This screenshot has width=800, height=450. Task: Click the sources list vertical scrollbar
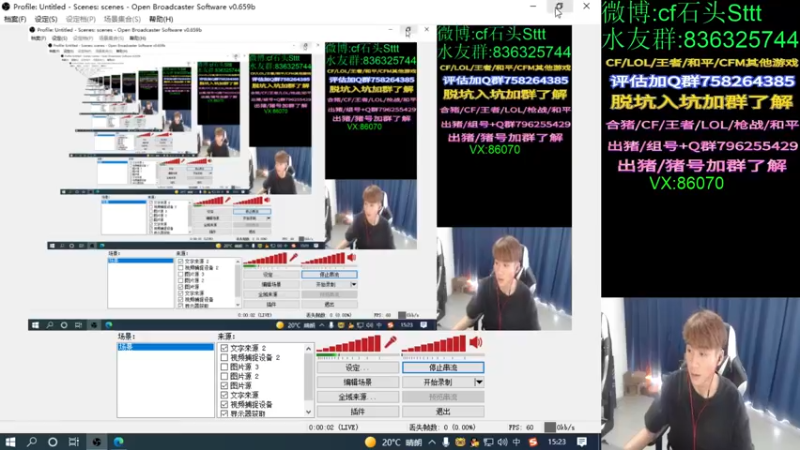[308, 377]
